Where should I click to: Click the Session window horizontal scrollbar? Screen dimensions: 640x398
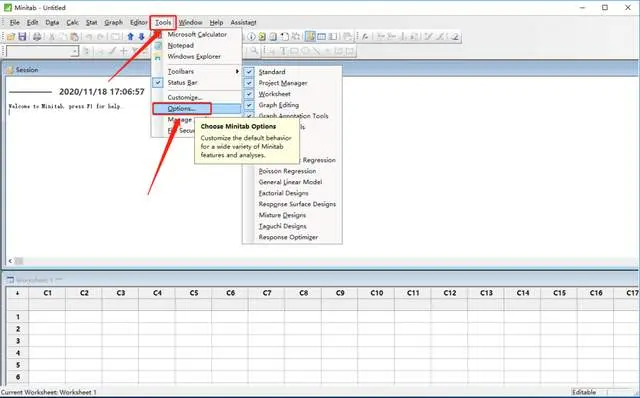(322, 261)
